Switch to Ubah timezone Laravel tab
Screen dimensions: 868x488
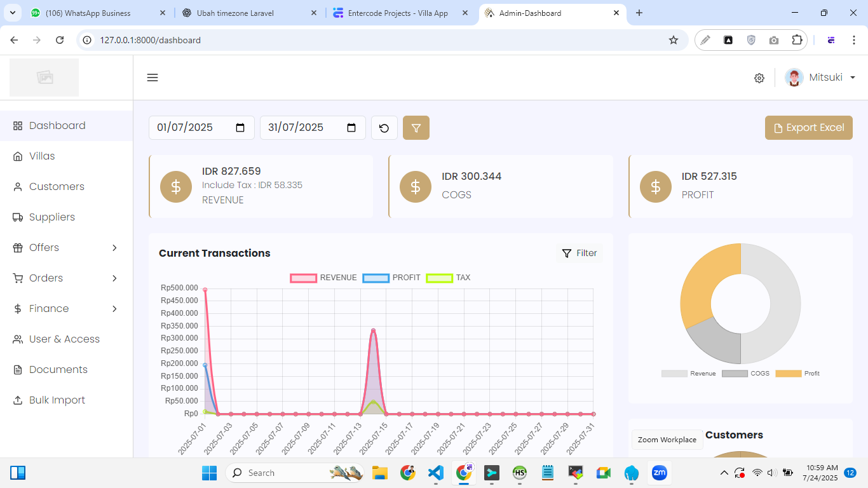250,13
